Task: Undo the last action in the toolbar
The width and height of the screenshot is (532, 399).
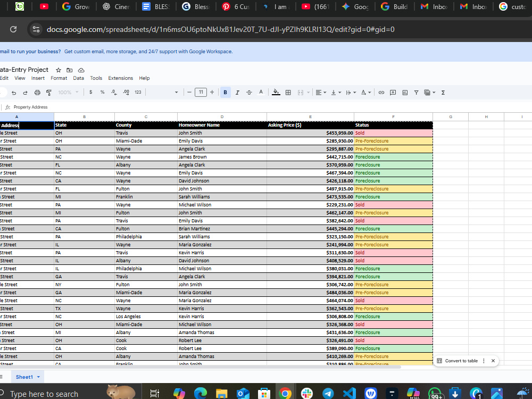Action: pos(14,92)
